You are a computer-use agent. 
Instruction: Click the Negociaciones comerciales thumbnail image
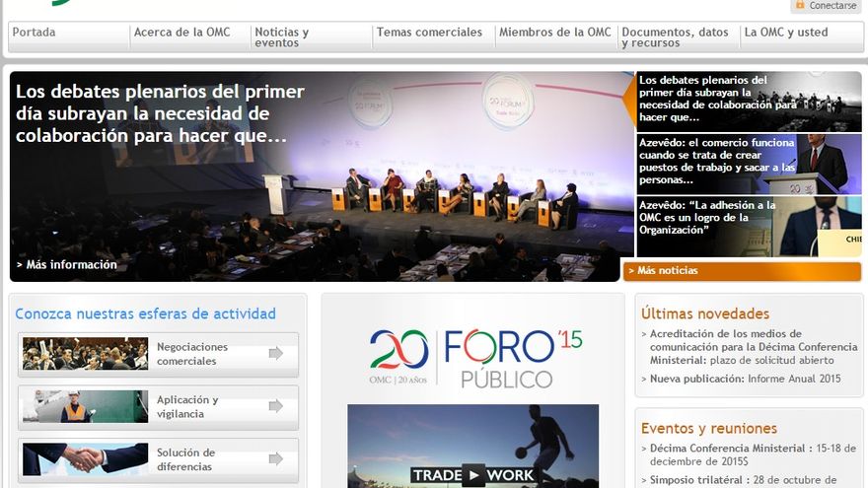pos(85,354)
